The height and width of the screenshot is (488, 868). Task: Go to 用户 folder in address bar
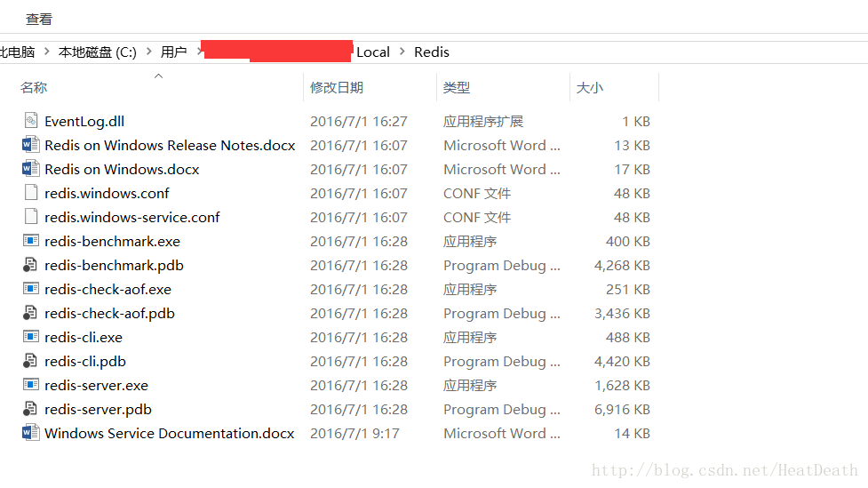tap(173, 52)
